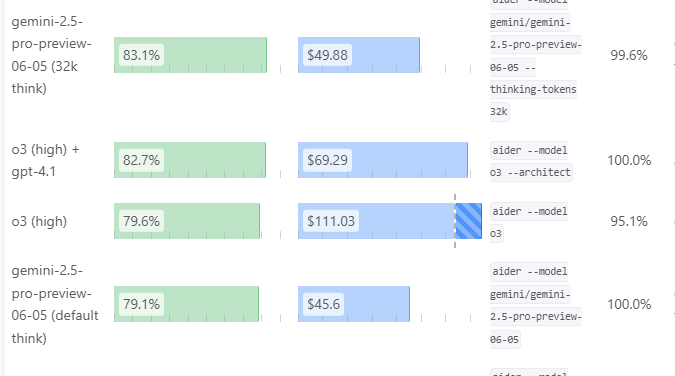The image size is (675, 376).
Task: Click the 79.6% score bar for o3 (high)
Action: point(187,221)
